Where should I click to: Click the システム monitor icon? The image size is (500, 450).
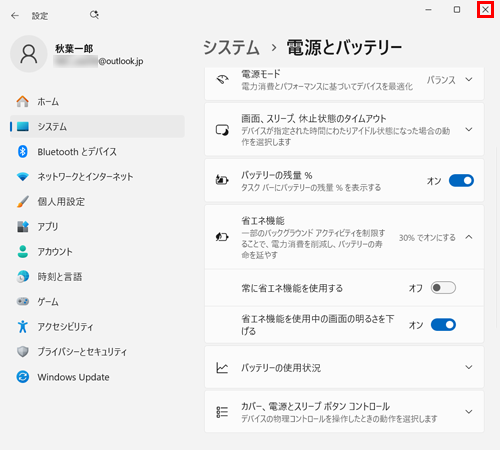click(23, 126)
